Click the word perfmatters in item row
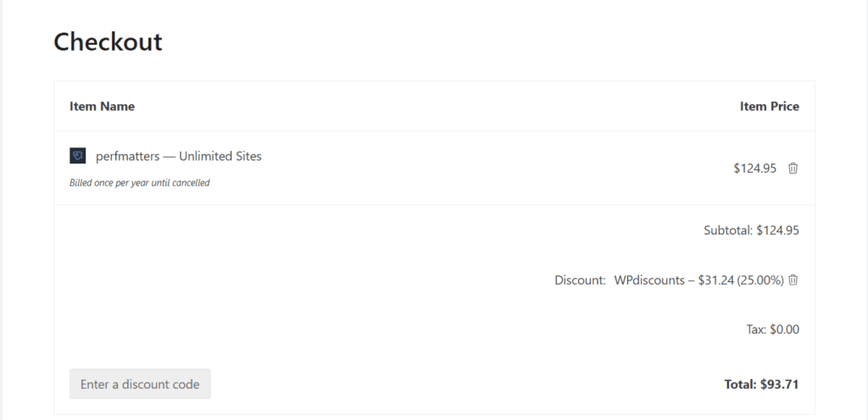This screenshot has width=868, height=420. (127, 157)
